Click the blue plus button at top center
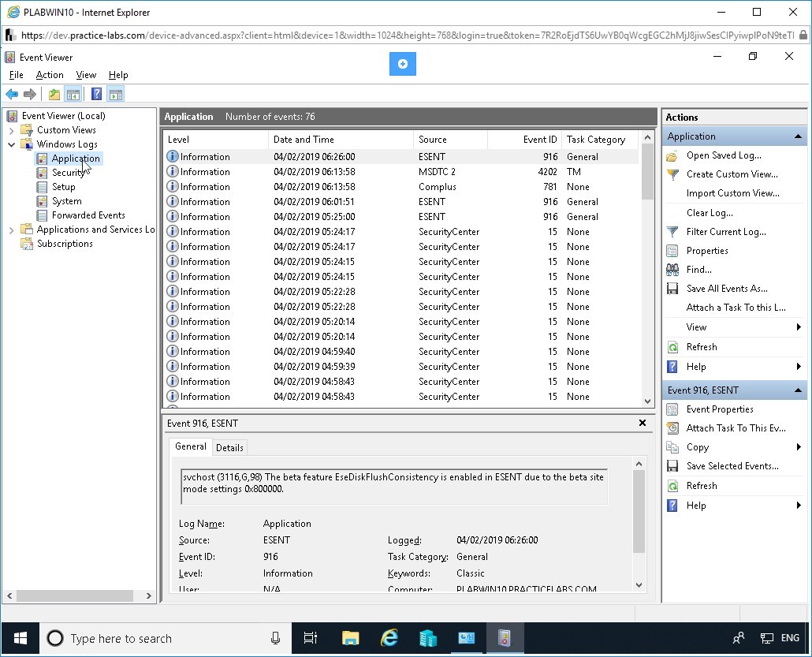Image resolution: width=812 pixels, height=657 pixels. click(x=403, y=64)
